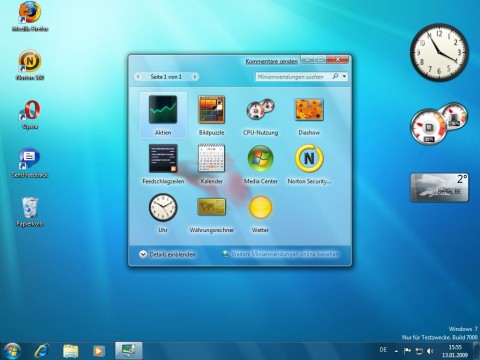The width and height of the screenshot is (480, 360).
Task: Select the Norton Security gadget icon
Action: click(309, 158)
